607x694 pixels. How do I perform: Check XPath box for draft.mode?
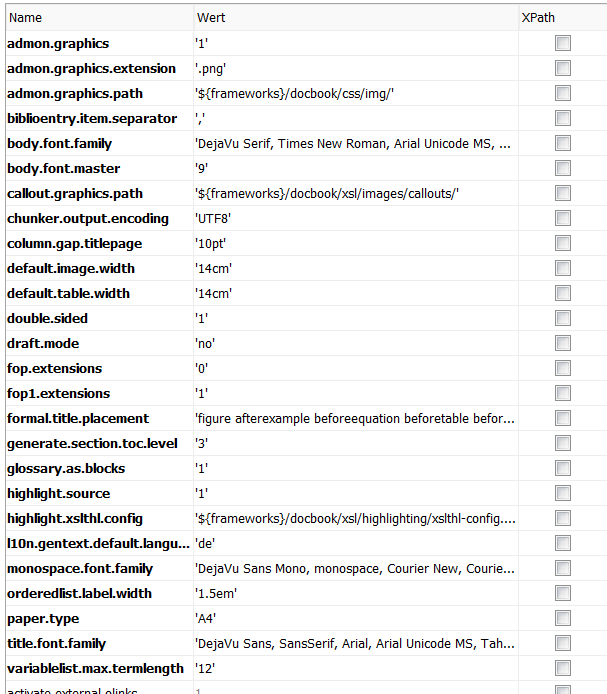click(x=563, y=343)
